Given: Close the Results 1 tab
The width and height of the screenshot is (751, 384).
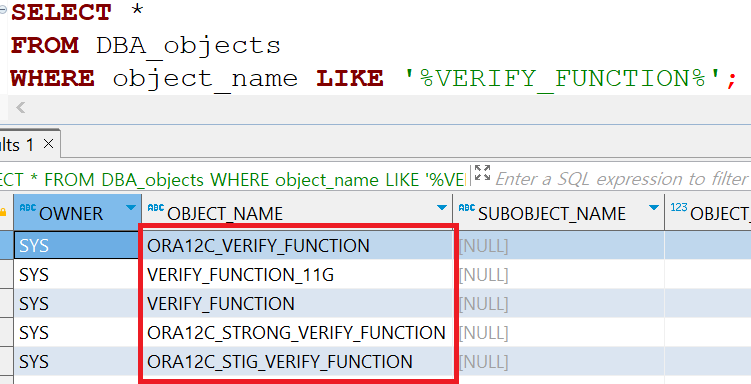Looking at the screenshot, I should (48, 144).
